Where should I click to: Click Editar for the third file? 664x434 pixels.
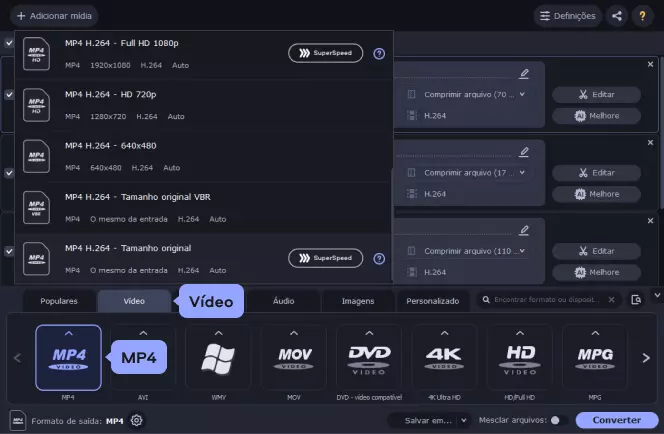[596, 251]
